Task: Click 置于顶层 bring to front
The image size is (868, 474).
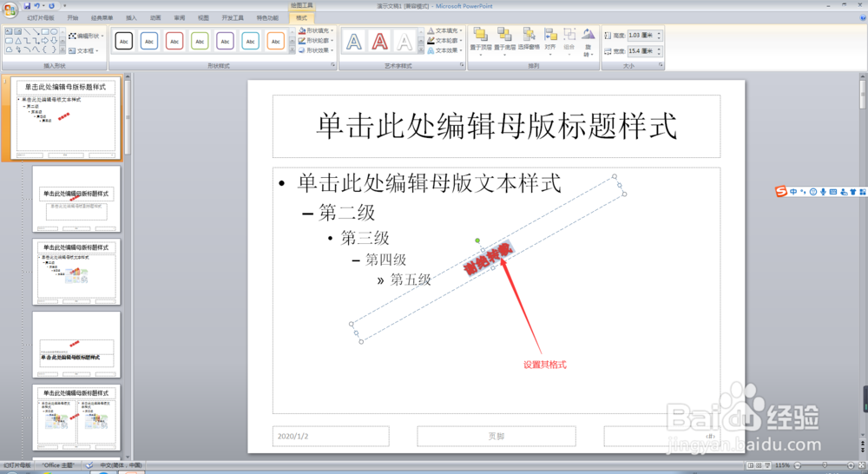Action: [481, 41]
